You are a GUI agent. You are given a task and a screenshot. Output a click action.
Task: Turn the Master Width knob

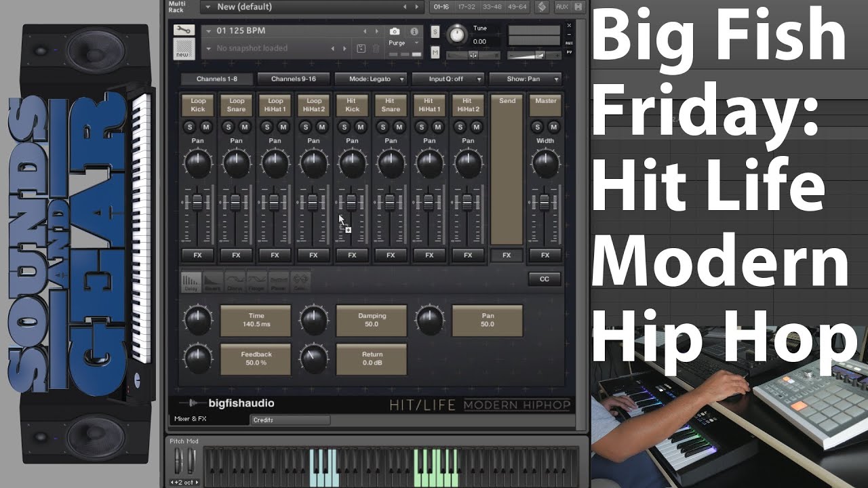coord(545,163)
